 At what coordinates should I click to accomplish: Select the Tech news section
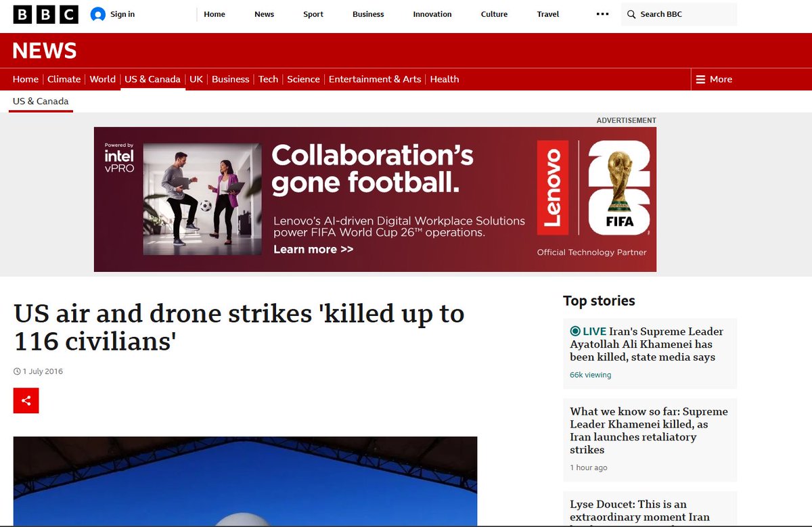268,79
